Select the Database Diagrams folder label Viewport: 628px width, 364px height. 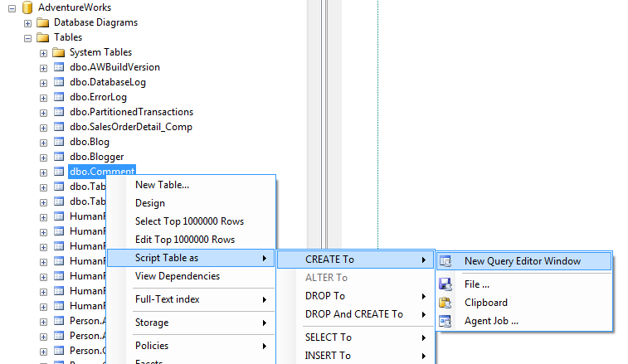95,22
